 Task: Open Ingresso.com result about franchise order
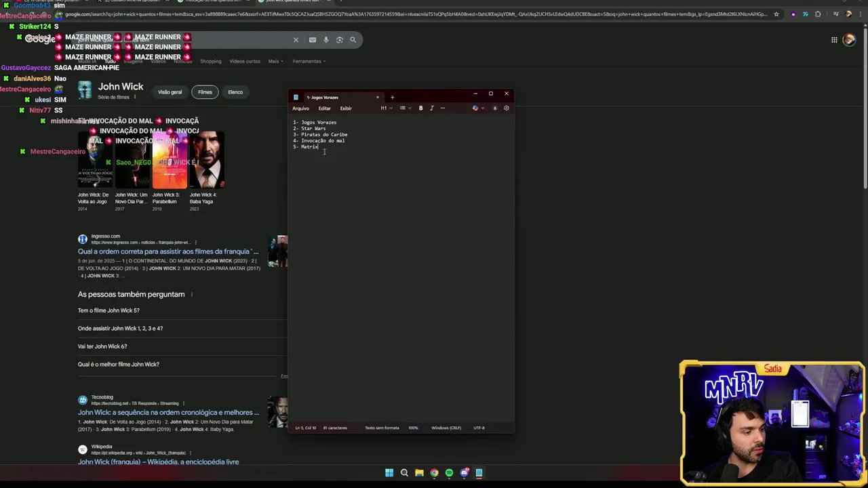(x=168, y=251)
